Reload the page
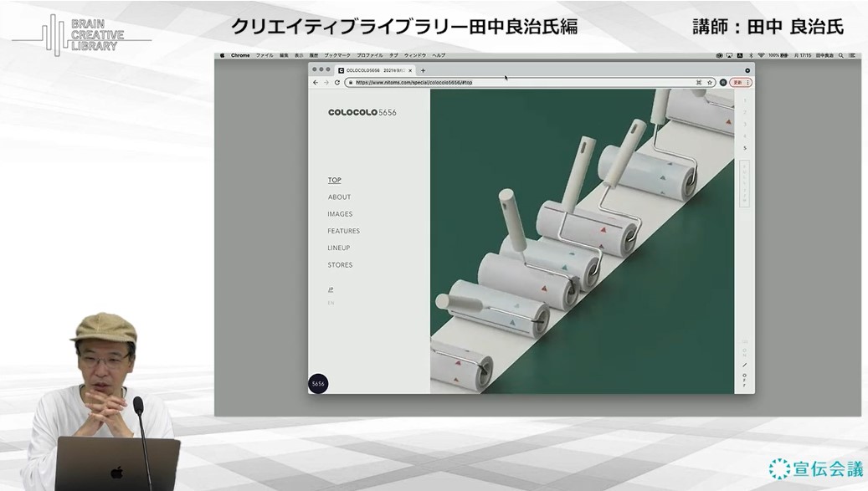This screenshot has height=491, width=868. pyautogui.click(x=336, y=82)
